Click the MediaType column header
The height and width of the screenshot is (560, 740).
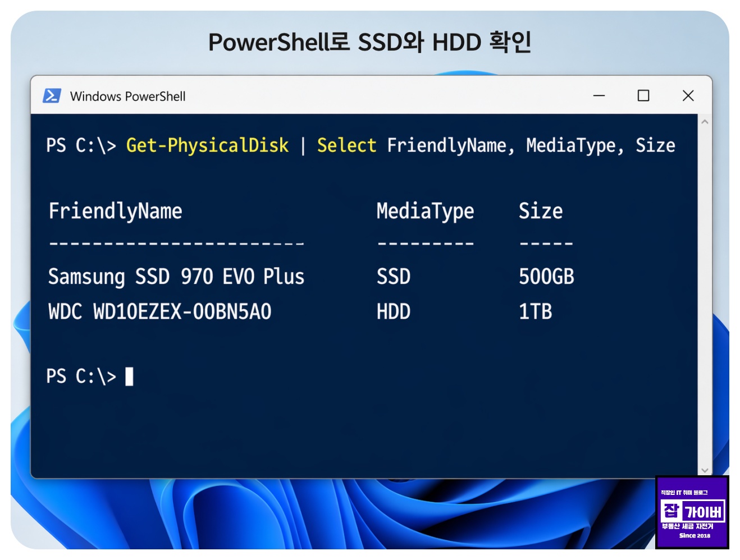pos(425,212)
